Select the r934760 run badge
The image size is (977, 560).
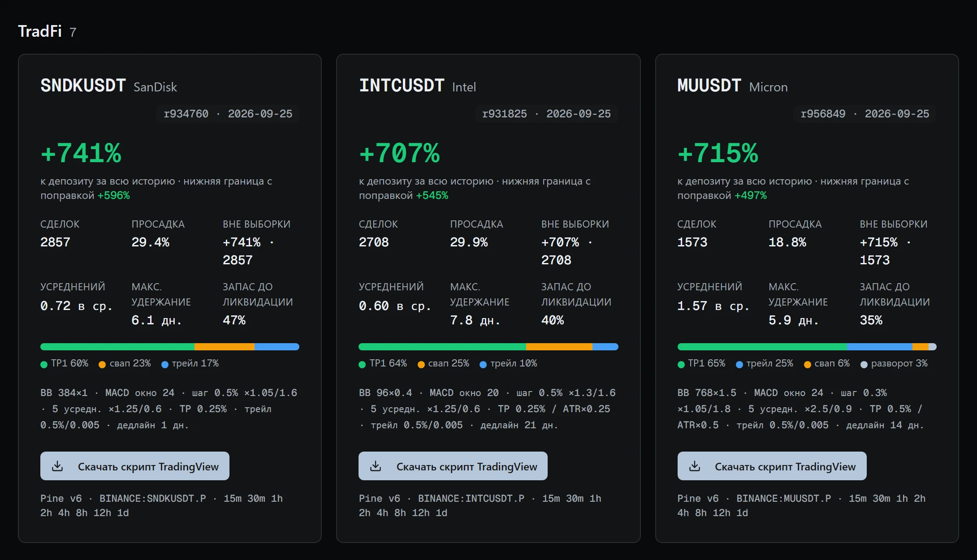[x=228, y=114]
